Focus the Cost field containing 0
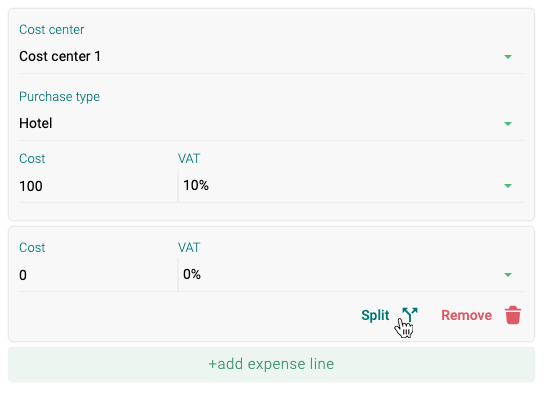 pos(98,275)
